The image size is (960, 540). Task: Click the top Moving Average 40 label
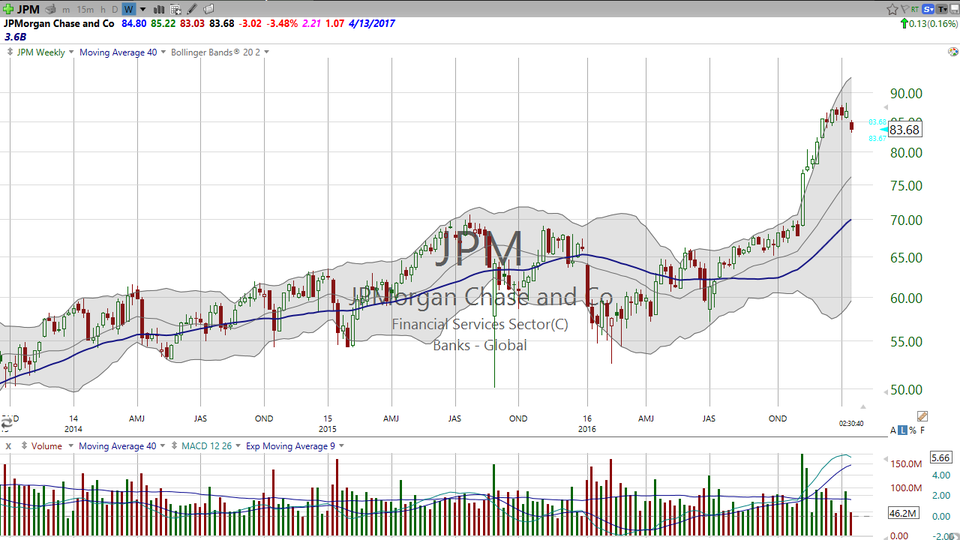click(118, 53)
